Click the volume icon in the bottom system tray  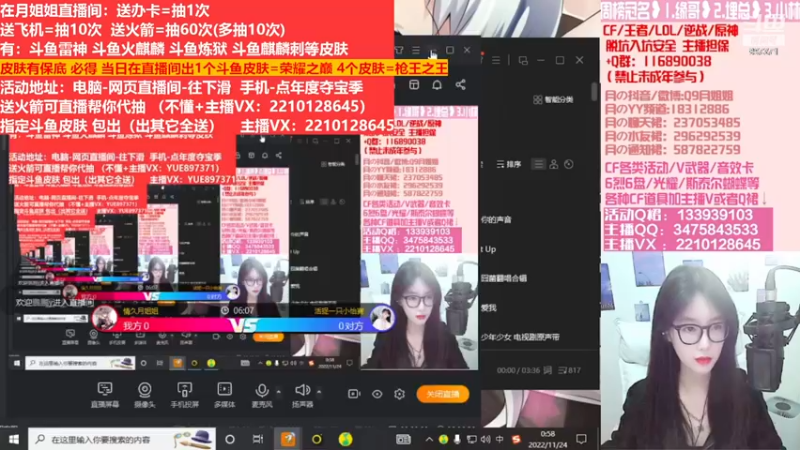point(485,439)
